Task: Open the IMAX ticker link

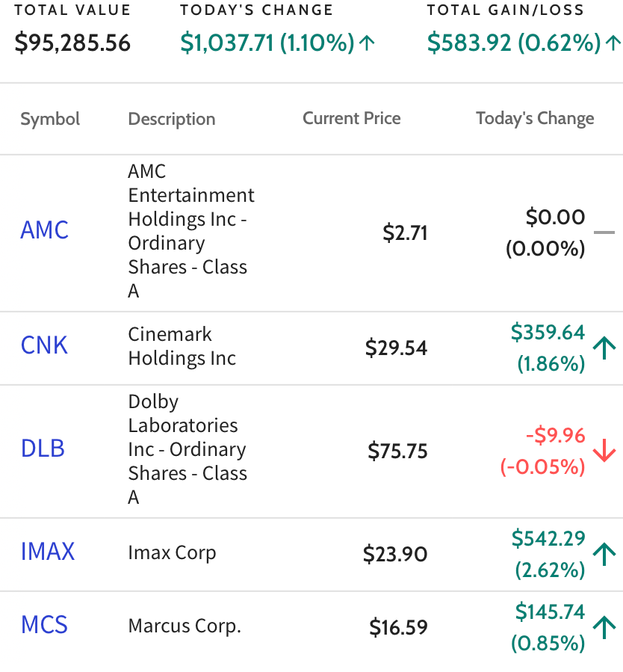Action: pos(48,551)
